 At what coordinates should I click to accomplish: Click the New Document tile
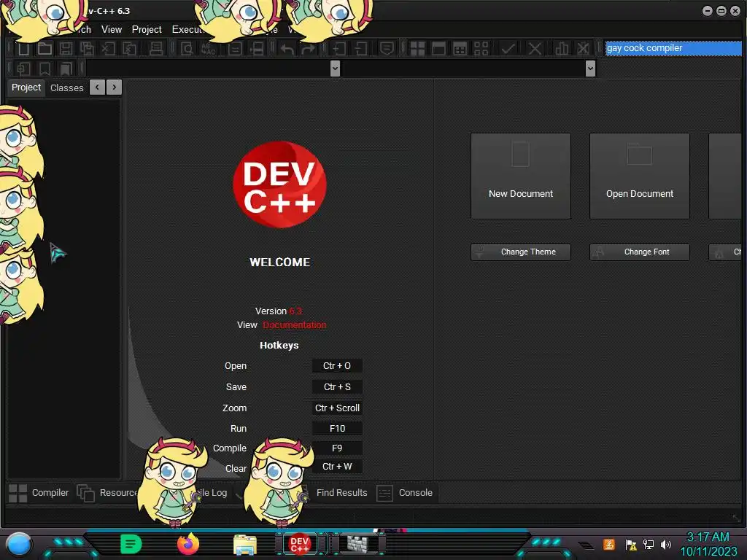click(521, 176)
